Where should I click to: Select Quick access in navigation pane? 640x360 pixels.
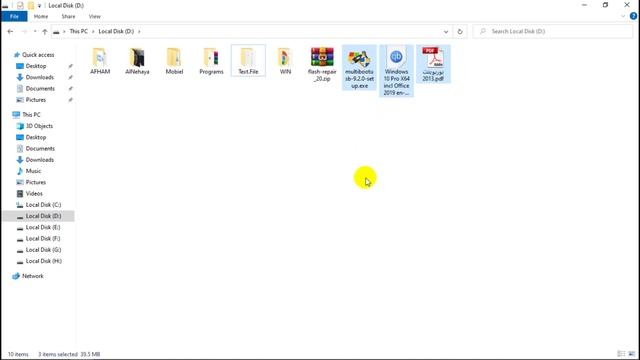[x=38, y=54]
